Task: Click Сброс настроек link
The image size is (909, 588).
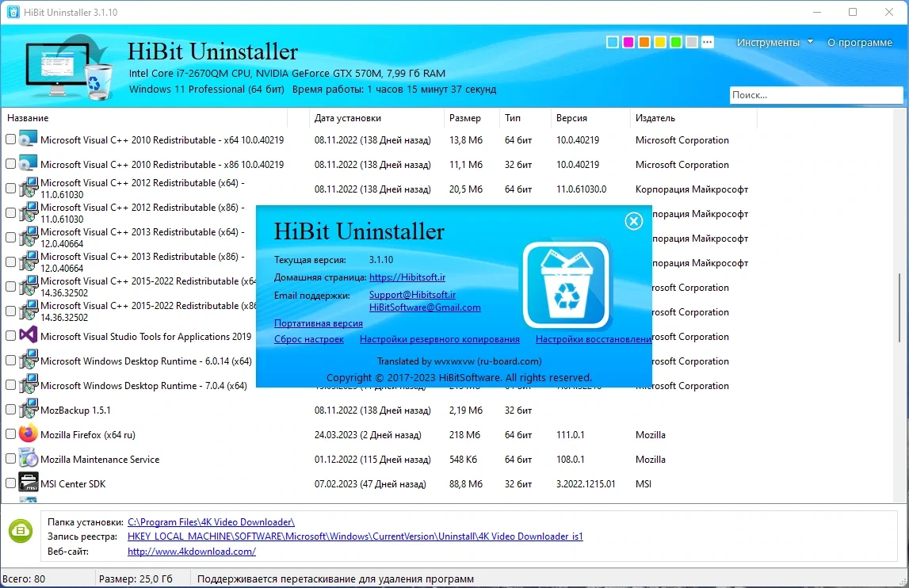Action: click(x=309, y=339)
